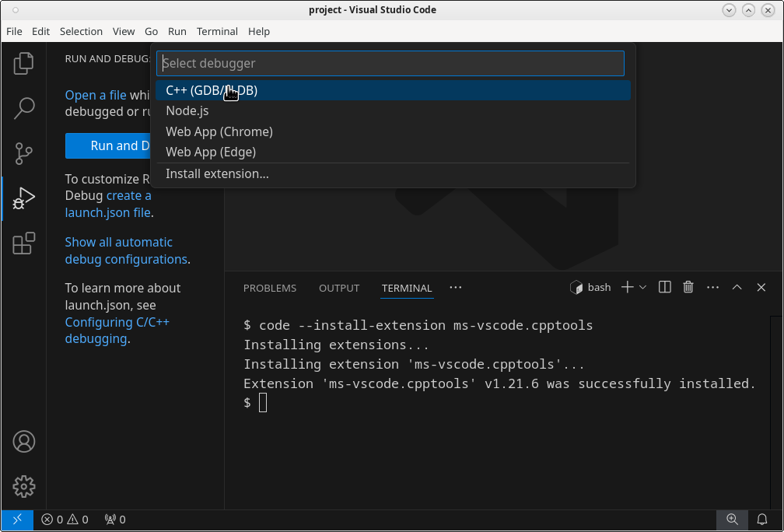Screen dimensions: 784x532
Task: Click the ports forwarded indicator showing 0
Action: pos(115,520)
